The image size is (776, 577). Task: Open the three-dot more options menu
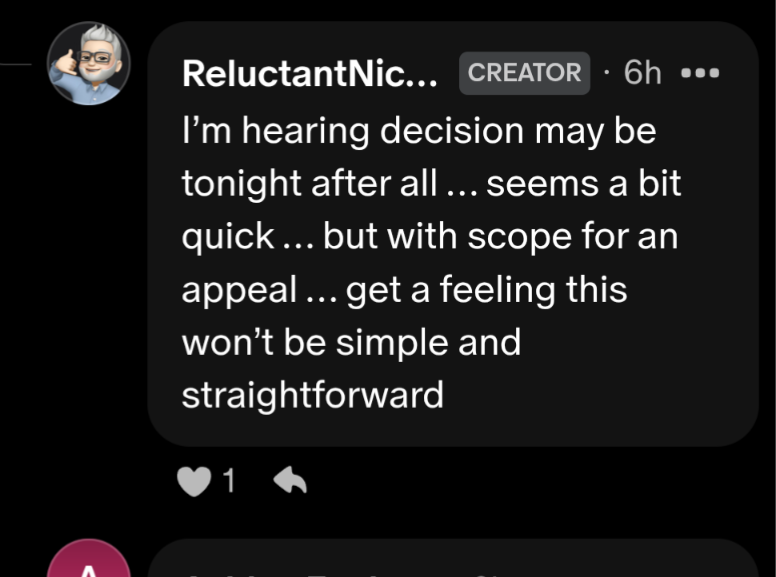[x=700, y=73]
